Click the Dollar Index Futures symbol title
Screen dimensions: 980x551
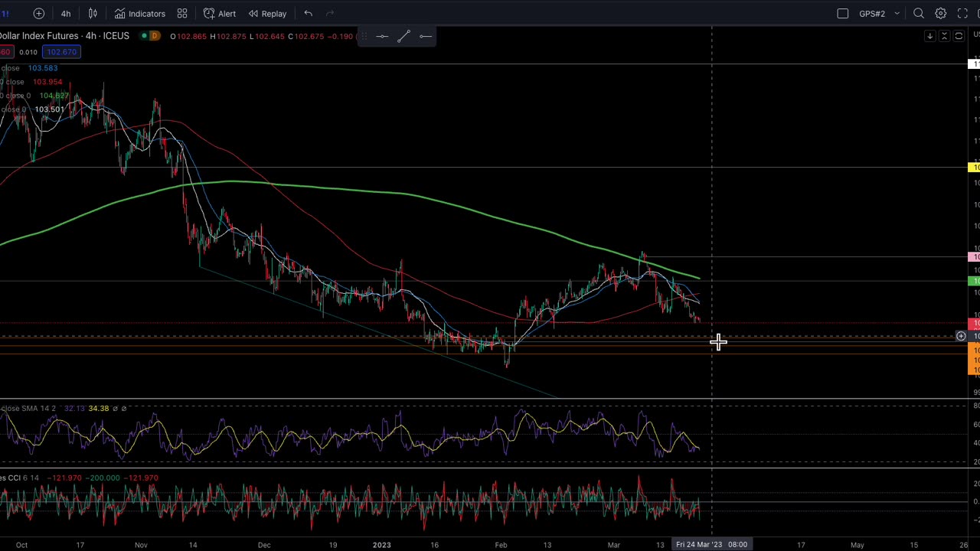64,36
